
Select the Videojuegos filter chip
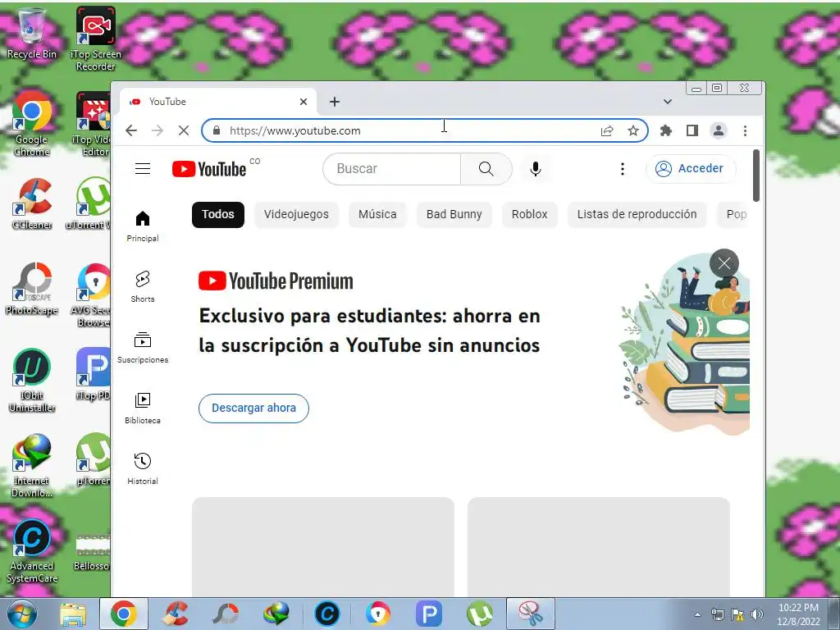(296, 214)
